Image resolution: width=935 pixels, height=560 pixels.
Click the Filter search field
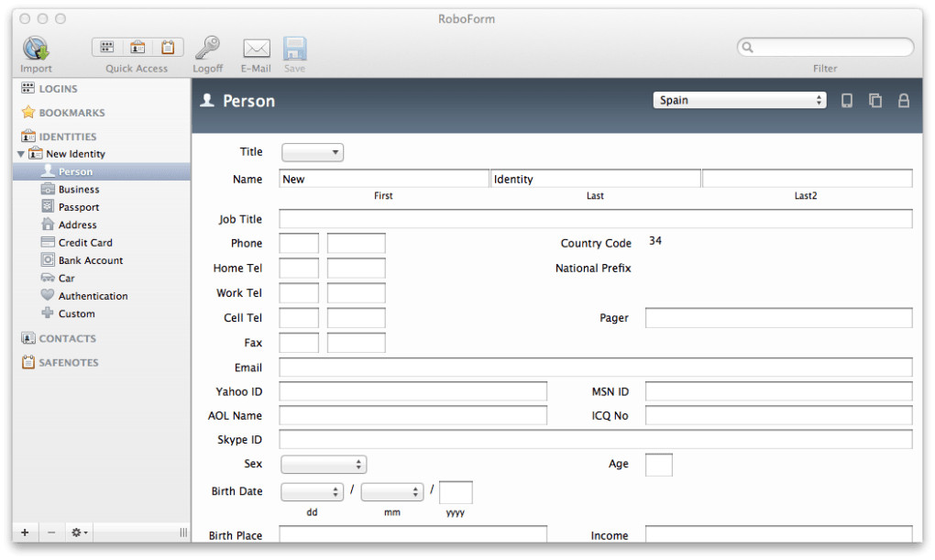[825, 47]
